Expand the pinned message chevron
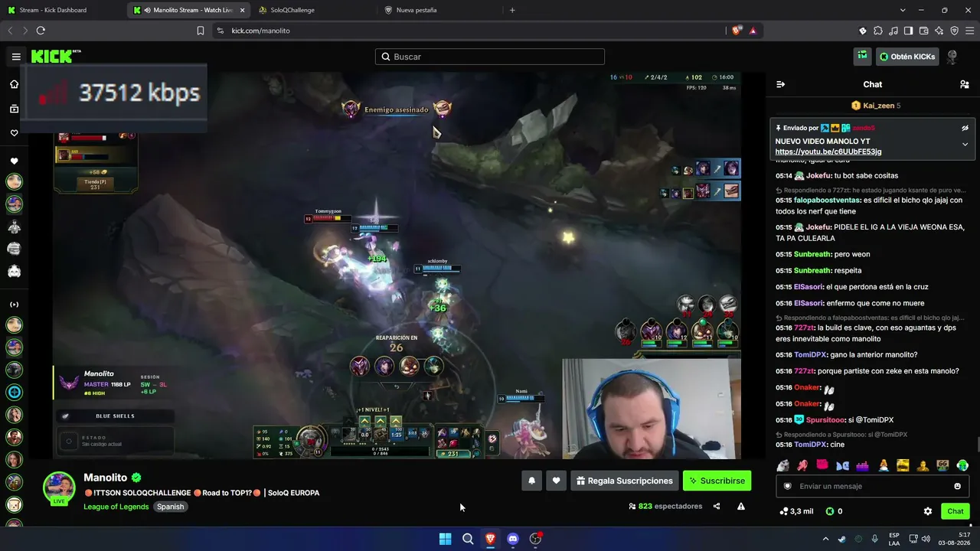This screenshot has width=980, height=551. 965,144
